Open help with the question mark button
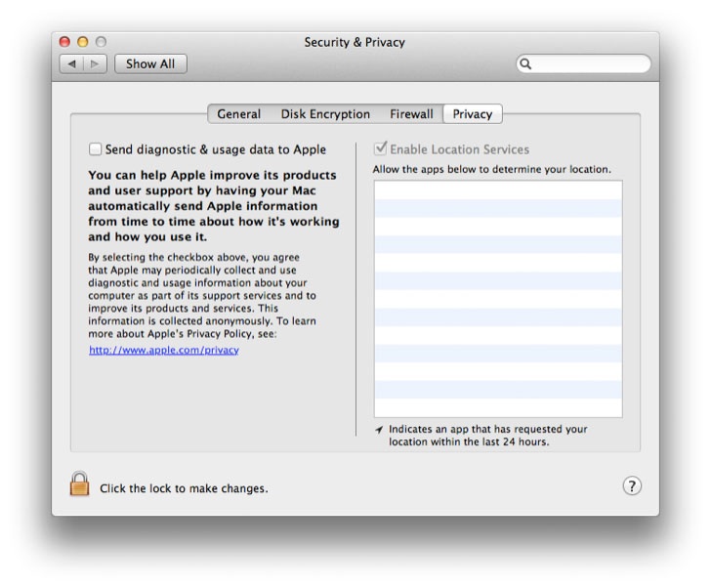This screenshot has height=588, width=711. 632,486
